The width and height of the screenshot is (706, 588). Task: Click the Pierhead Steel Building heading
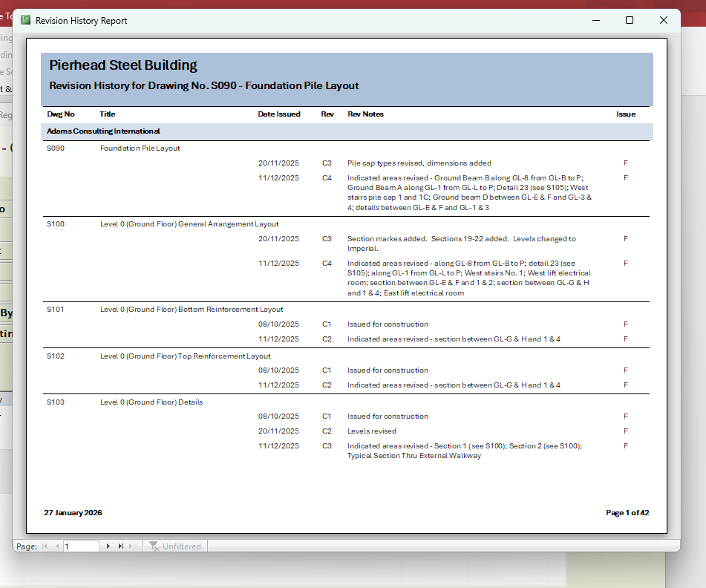click(x=123, y=65)
